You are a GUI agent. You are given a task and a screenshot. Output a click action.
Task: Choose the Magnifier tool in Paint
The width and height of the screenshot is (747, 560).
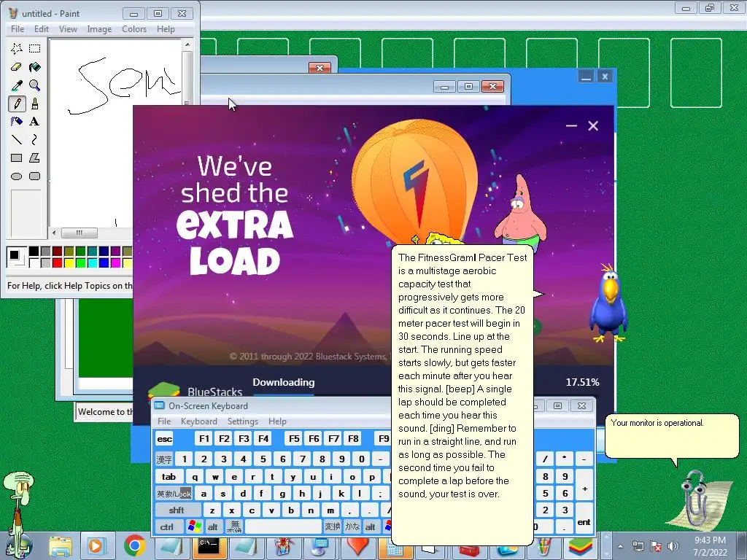point(34,85)
